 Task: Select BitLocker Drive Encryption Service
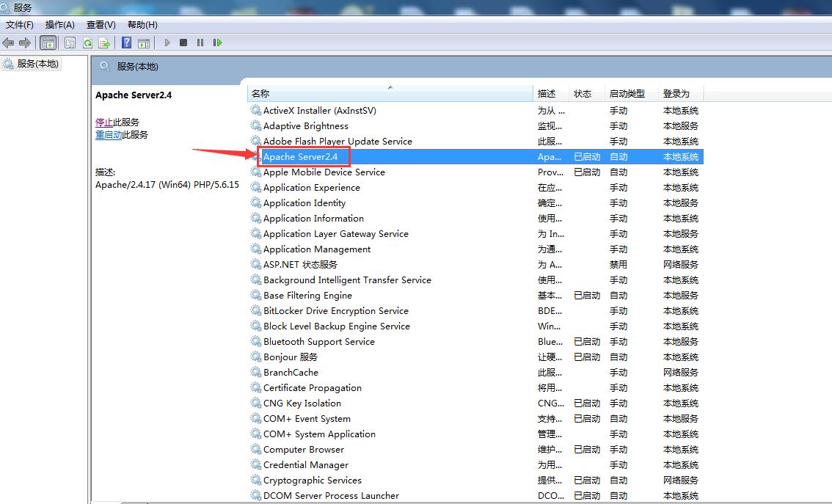coord(476,310)
